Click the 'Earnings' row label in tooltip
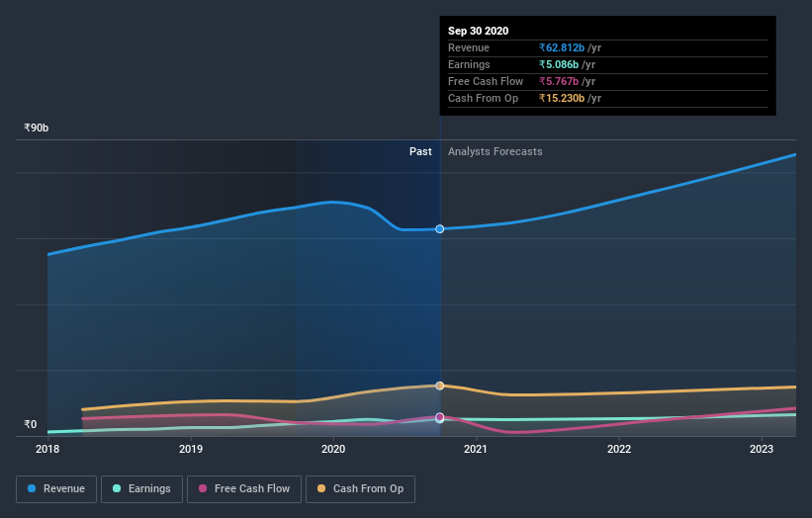Viewport: 812px width, 518px height. pyautogui.click(x=469, y=64)
